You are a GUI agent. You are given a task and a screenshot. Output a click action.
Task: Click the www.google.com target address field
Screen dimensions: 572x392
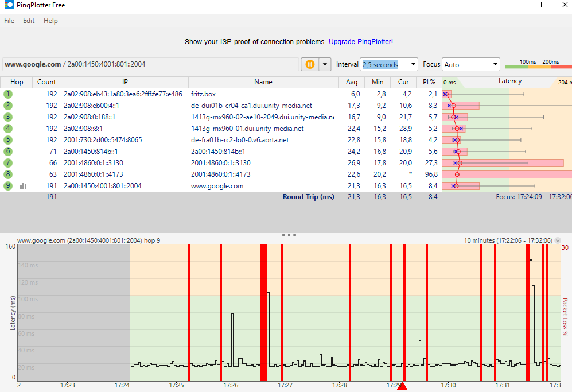point(151,64)
